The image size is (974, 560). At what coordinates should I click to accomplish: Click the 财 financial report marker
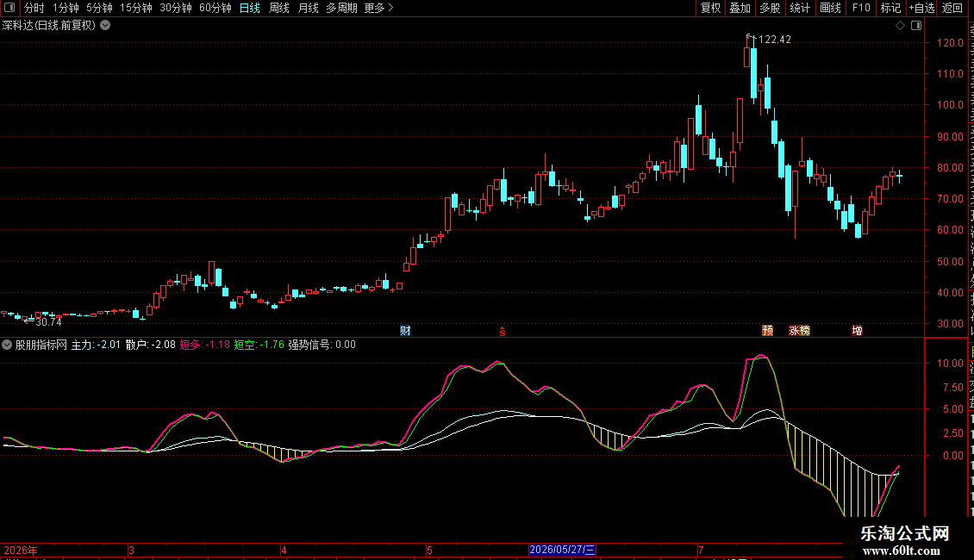[x=405, y=330]
